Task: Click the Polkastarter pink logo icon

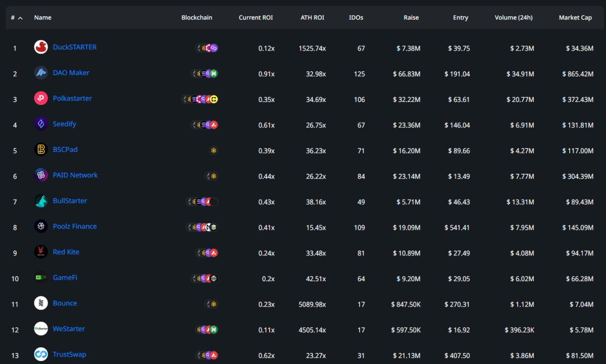Action: pos(41,98)
